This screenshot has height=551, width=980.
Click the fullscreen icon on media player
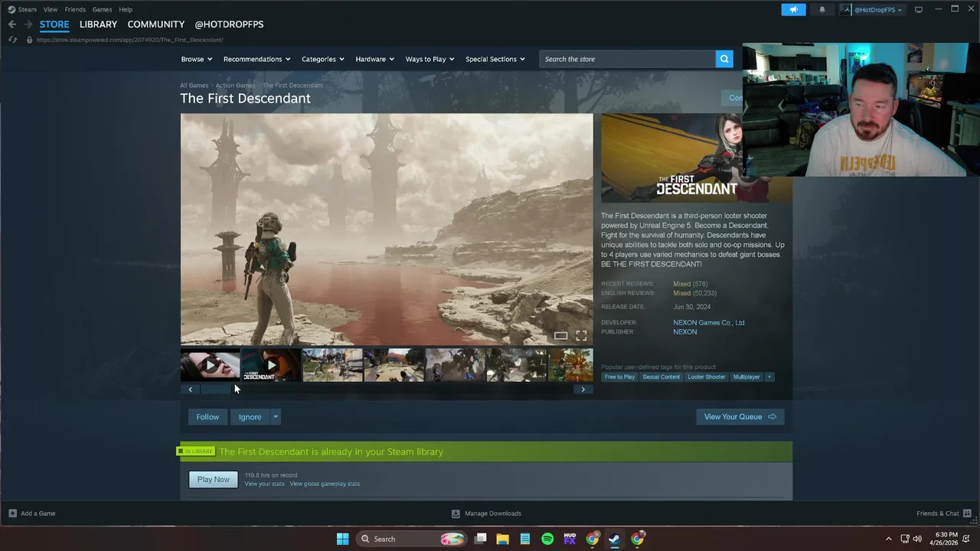click(x=581, y=335)
